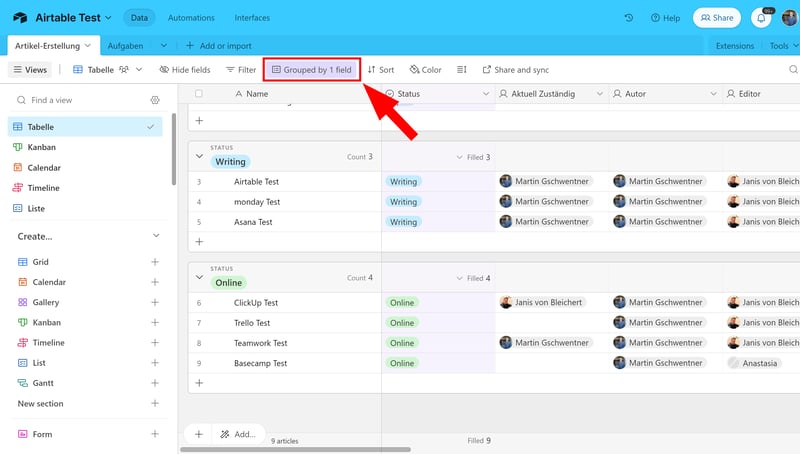Open the Airtable Test base dropdown
Viewport: 800px width, 454px height.
[x=108, y=18]
